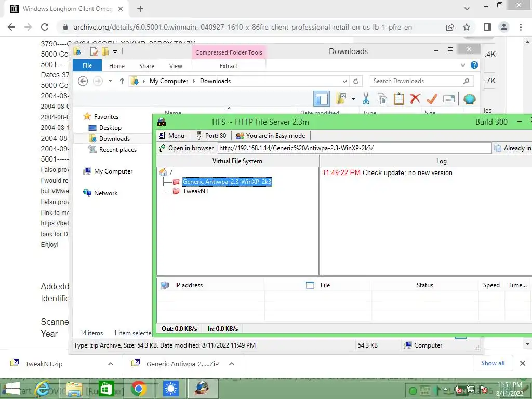
Task: Open a new Chrome tab with plus button
Action: click(x=140, y=9)
